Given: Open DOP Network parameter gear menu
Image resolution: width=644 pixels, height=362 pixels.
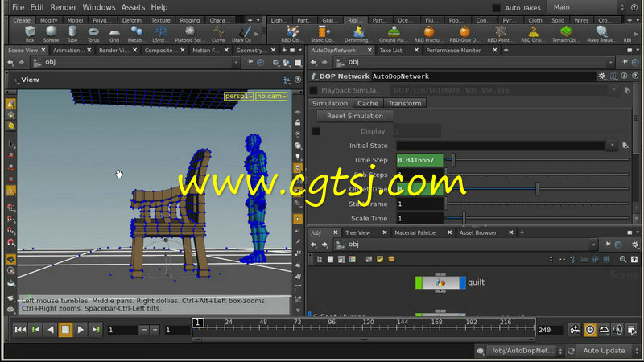Looking at the screenshot, I should [x=601, y=76].
